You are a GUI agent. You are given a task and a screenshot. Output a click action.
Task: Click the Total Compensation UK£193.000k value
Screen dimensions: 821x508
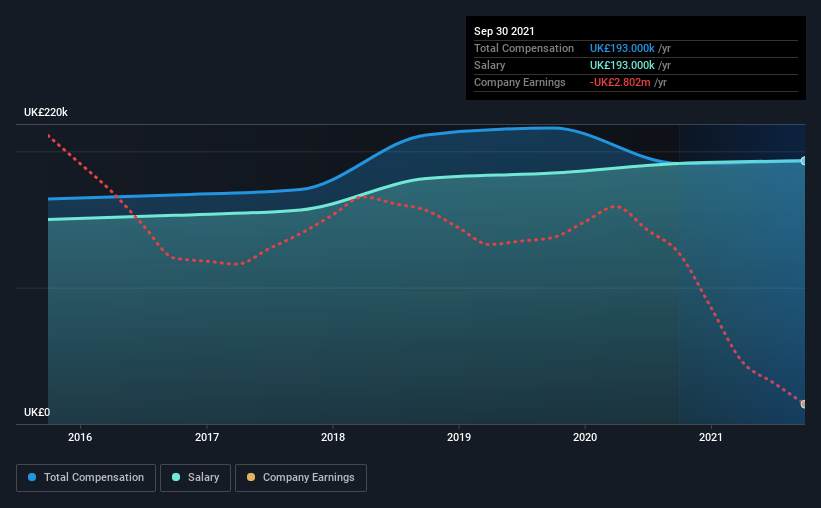coord(622,48)
